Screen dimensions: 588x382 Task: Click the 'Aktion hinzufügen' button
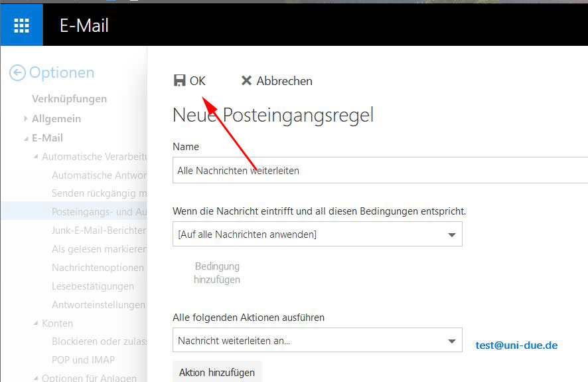[x=217, y=372]
